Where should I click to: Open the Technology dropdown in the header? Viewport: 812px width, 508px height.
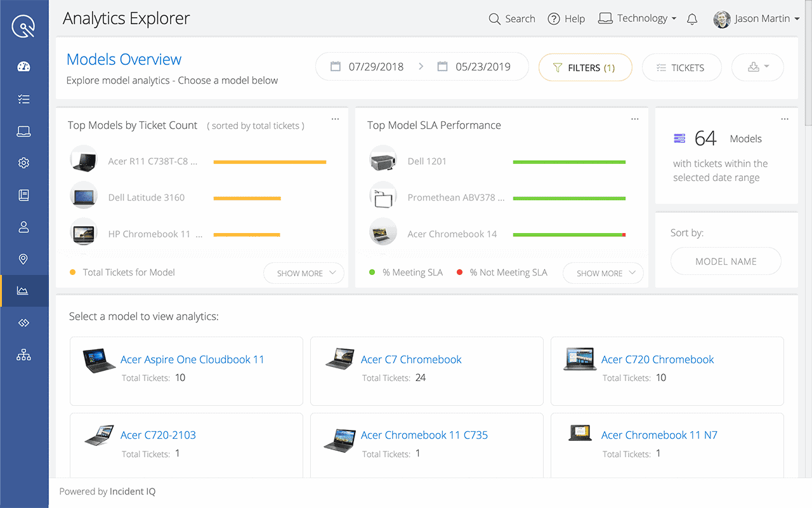[637, 18]
